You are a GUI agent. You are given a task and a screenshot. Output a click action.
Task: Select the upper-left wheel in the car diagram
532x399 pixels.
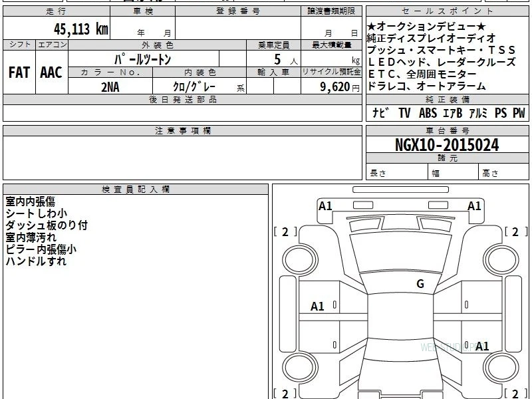pyautogui.click(x=300, y=260)
